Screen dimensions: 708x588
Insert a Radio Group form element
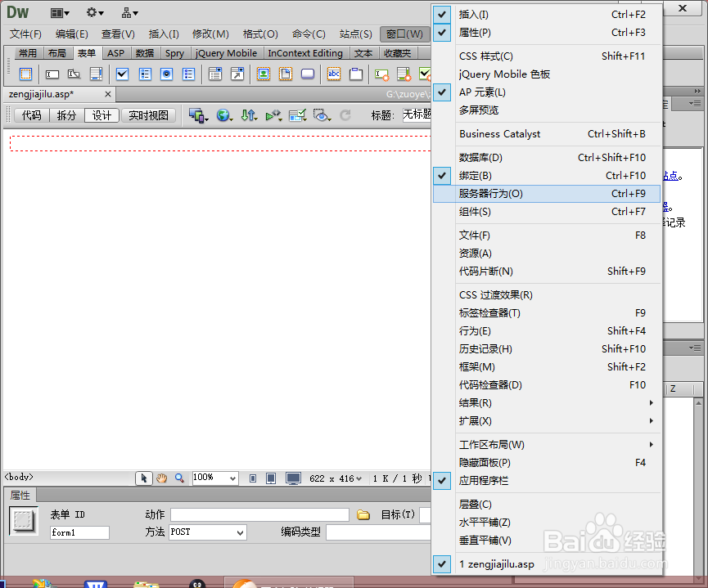(x=189, y=74)
